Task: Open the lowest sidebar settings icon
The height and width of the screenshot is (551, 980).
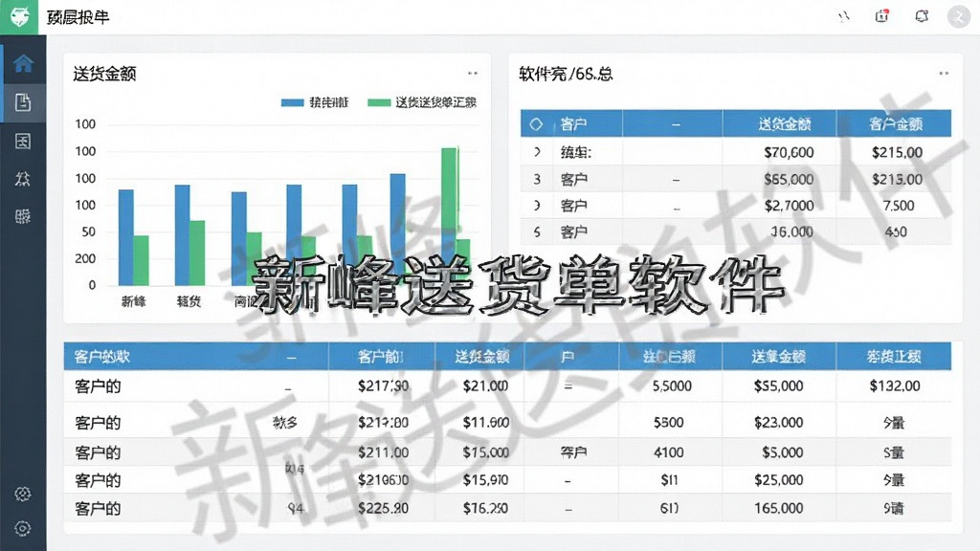Action: (23, 528)
